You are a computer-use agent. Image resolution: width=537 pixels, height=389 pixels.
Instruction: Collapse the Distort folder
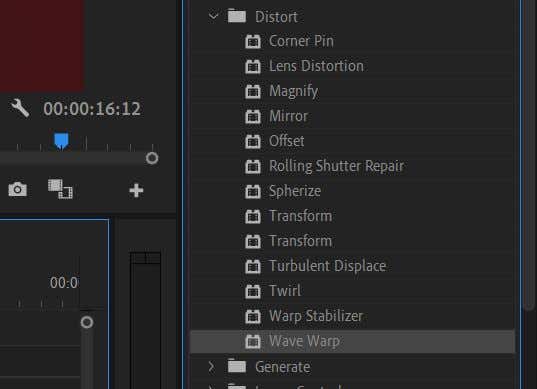pyautogui.click(x=213, y=16)
